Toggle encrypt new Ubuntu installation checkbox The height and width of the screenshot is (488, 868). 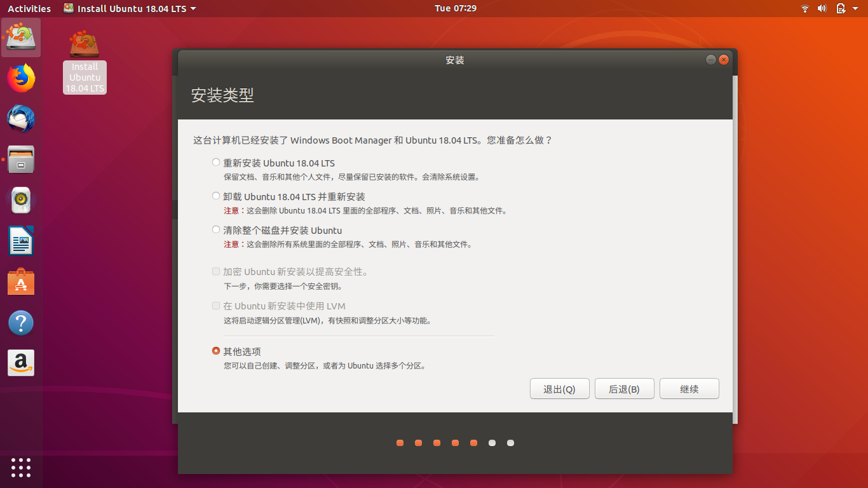click(x=216, y=272)
